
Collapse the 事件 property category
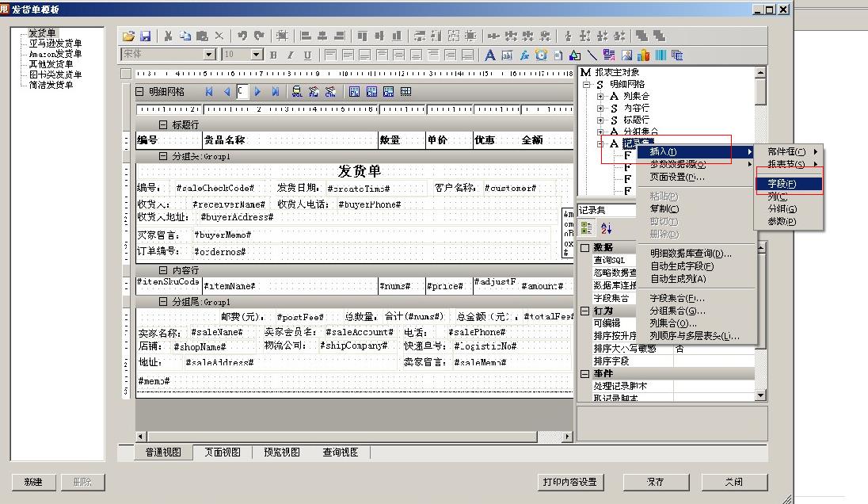pyautogui.click(x=584, y=374)
